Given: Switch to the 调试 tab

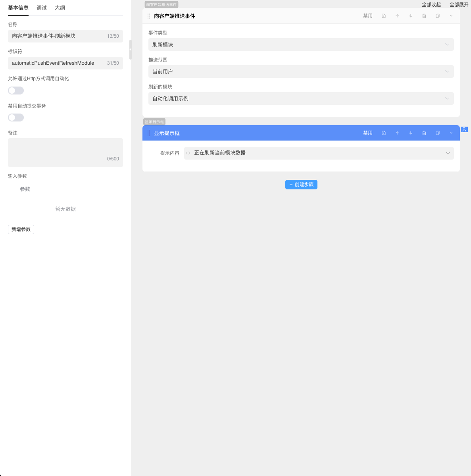Looking at the screenshot, I should (41, 8).
